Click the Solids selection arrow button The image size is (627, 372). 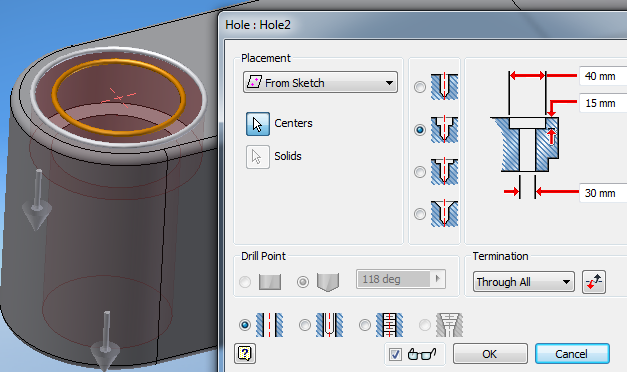point(258,156)
